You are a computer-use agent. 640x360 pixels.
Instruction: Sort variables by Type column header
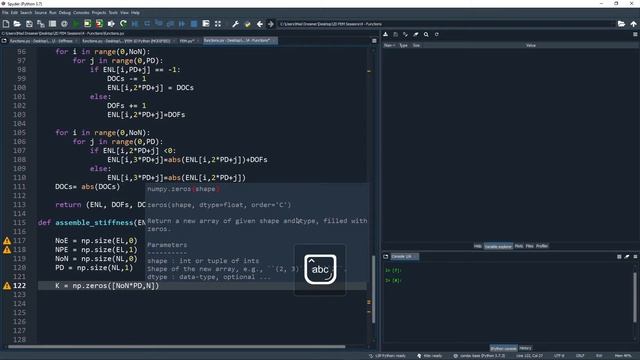click(x=404, y=45)
